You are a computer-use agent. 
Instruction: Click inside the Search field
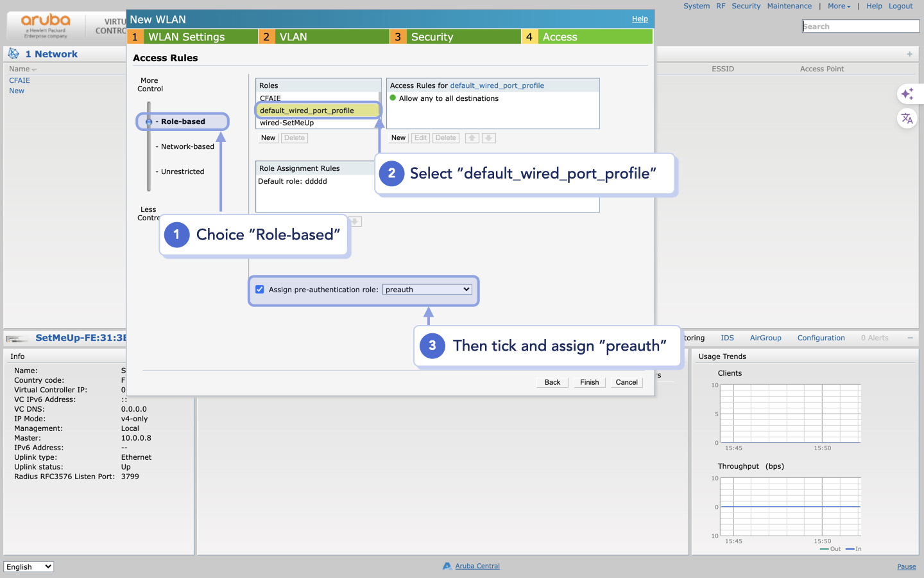860,26
